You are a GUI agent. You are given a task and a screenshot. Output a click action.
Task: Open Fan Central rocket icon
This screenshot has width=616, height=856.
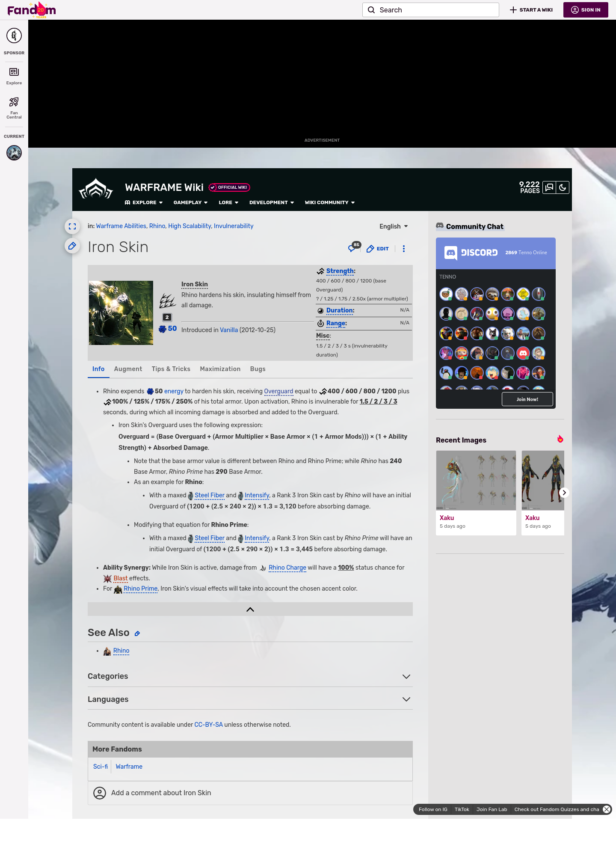(x=14, y=102)
